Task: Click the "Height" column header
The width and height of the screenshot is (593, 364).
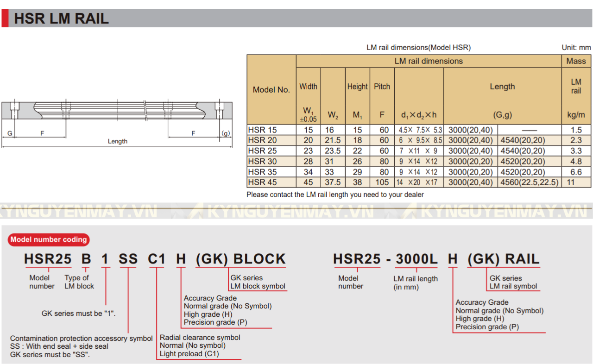Action: (x=358, y=87)
